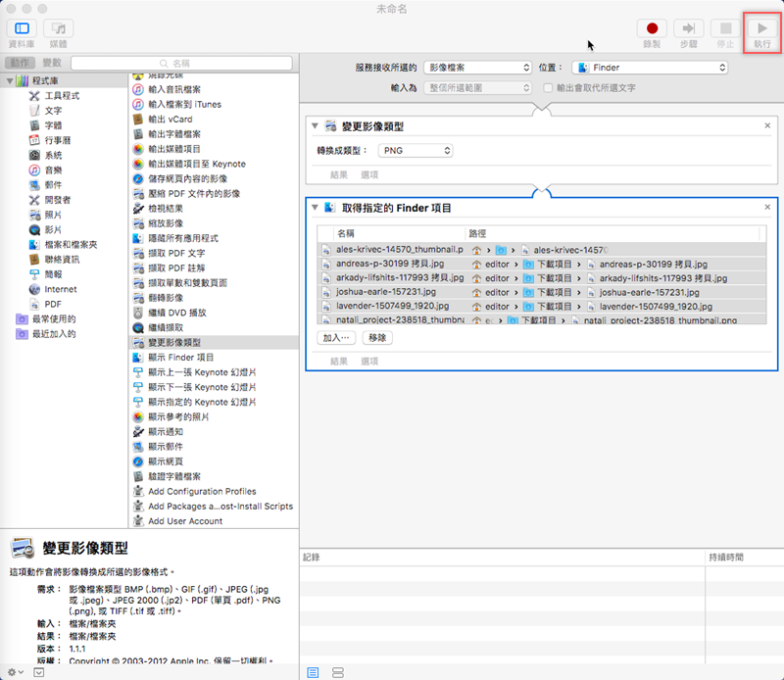
Task: Open the 轉換成類型 PNG dropdown
Action: point(416,151)
